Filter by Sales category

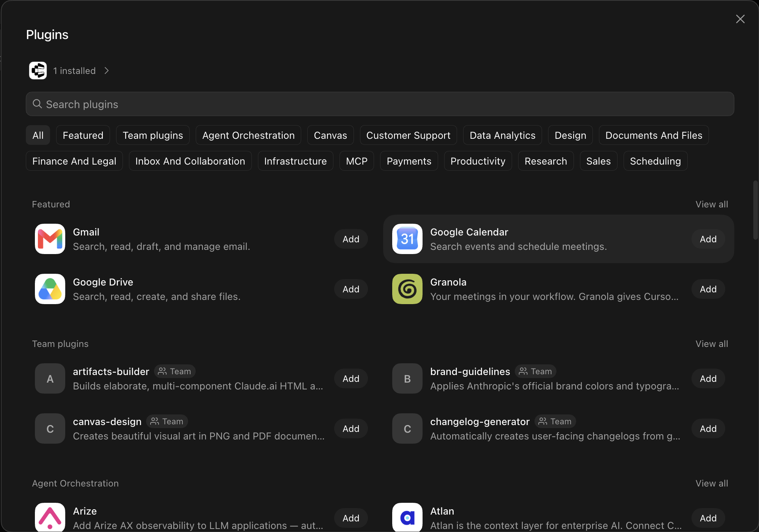click(599, 161)
